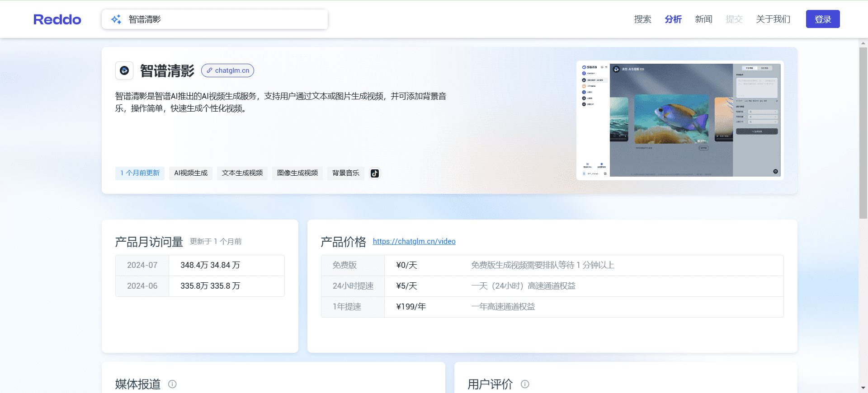Click the 24小时提速 pricing row label
Viewport: 868px width, 393px height.
[x=353, y=286]
